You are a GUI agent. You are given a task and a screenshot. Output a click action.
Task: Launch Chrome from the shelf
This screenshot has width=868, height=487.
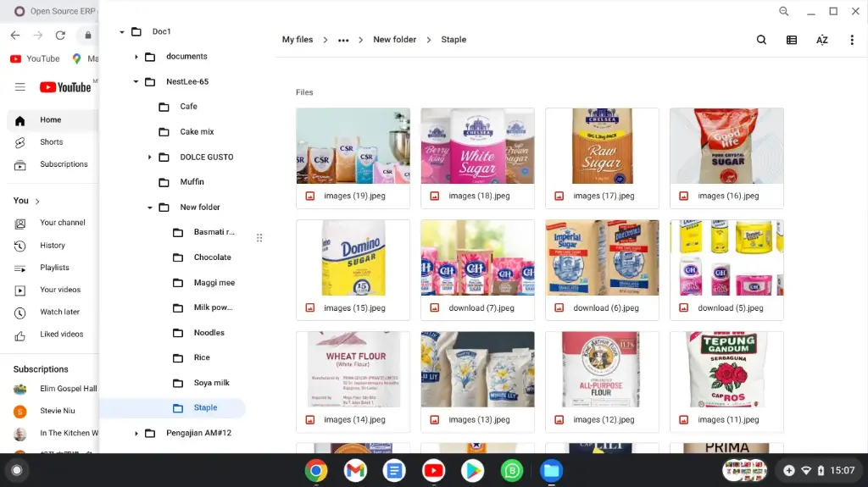tap(316, 470)
